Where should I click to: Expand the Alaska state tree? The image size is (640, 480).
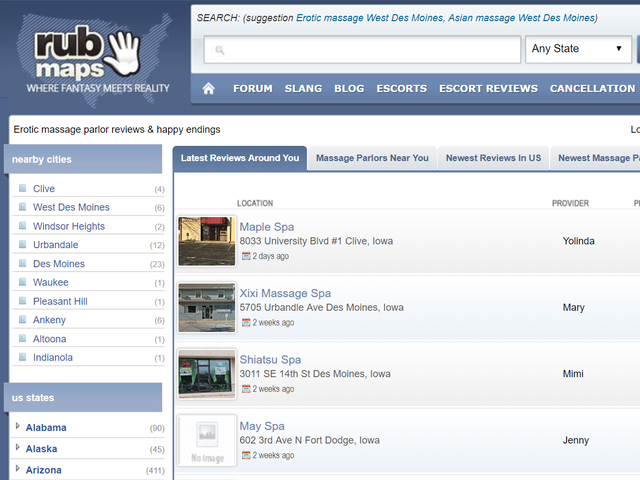(17, 447)
